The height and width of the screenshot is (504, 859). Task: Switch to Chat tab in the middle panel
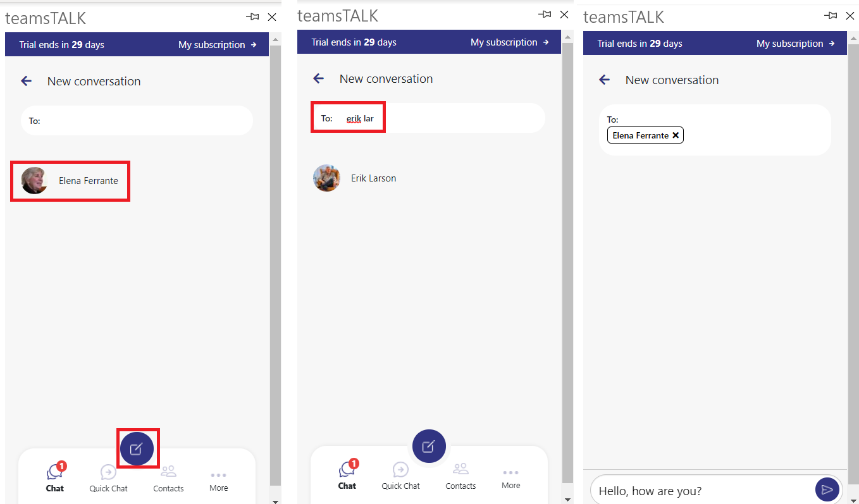(347, 476)
